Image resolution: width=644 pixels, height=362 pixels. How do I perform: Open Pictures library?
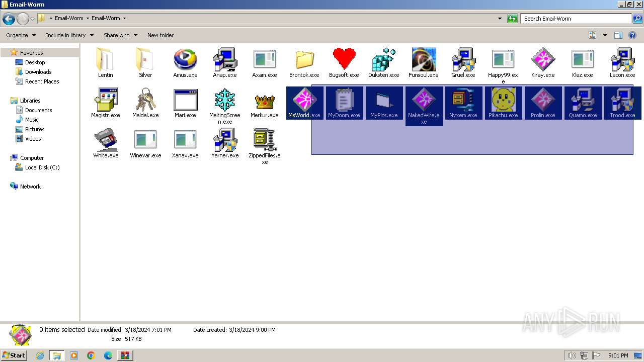pyautogui.click(x=35, y=129)
